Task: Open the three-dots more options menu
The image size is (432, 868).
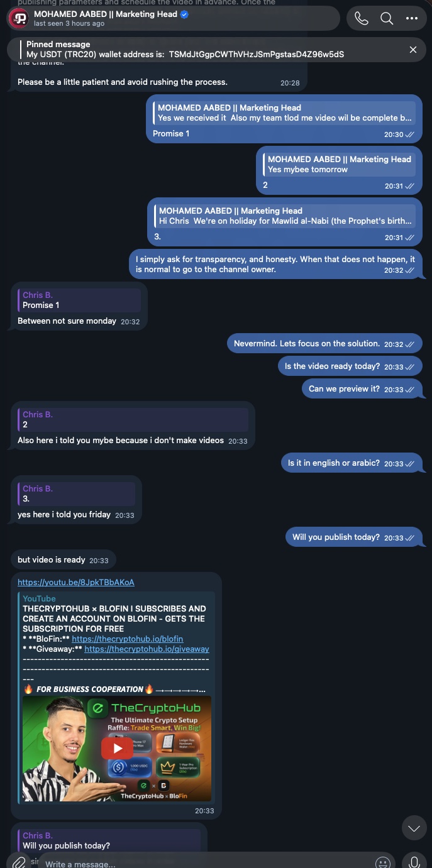Action: [x=412, y=18]
